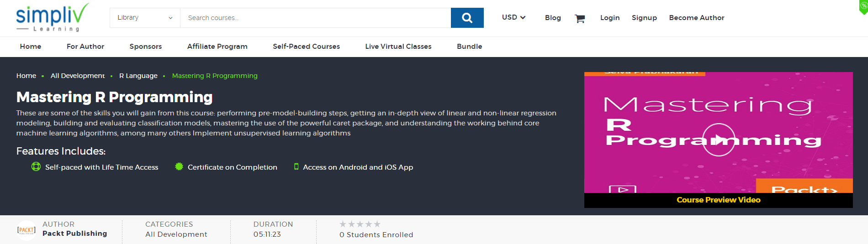Click Home in the breadcrumb trail

click(x=26, y=76)
